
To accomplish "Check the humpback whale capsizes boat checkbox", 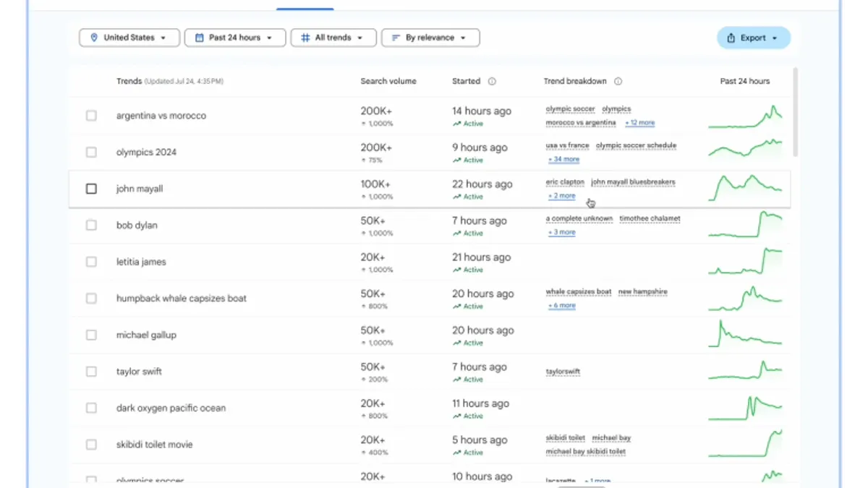I will coord(91,298).
